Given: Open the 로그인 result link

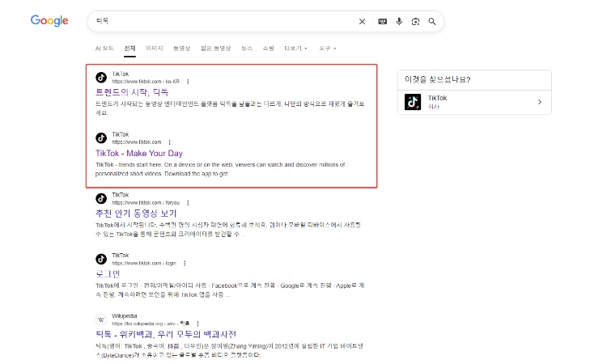Looking at the screenshot, I should (x=108, y=274).
